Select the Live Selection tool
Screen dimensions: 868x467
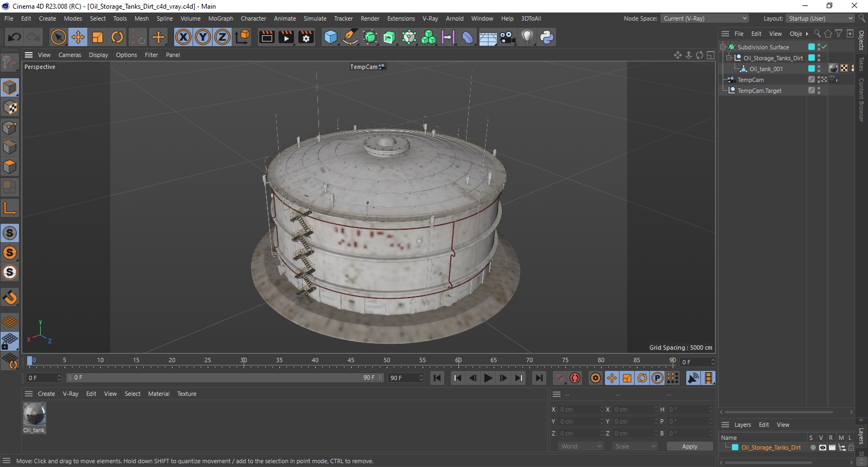[x=58, y=37]
